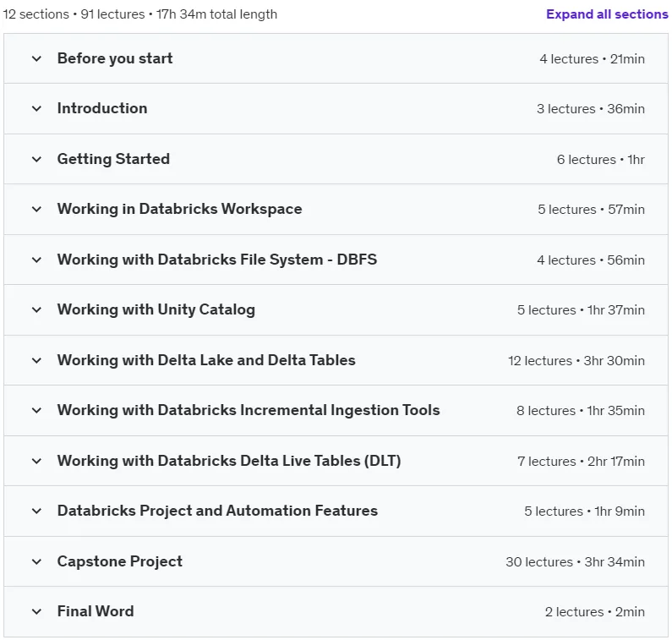The height and width of the screenshot is (640, 672).
Task: Select Working with Unity Catalog title
Action: [156, 309]
